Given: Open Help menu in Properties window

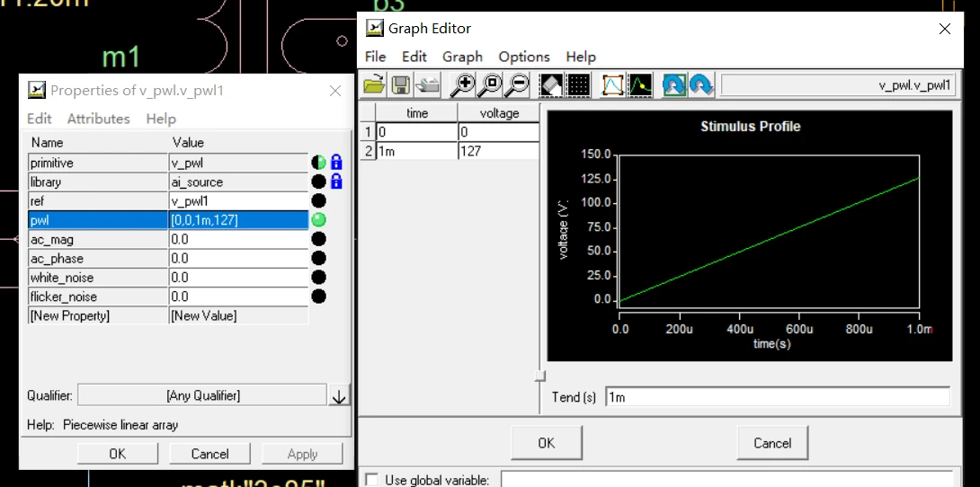Looking at the screenshot, I should [x=161, y=119].
